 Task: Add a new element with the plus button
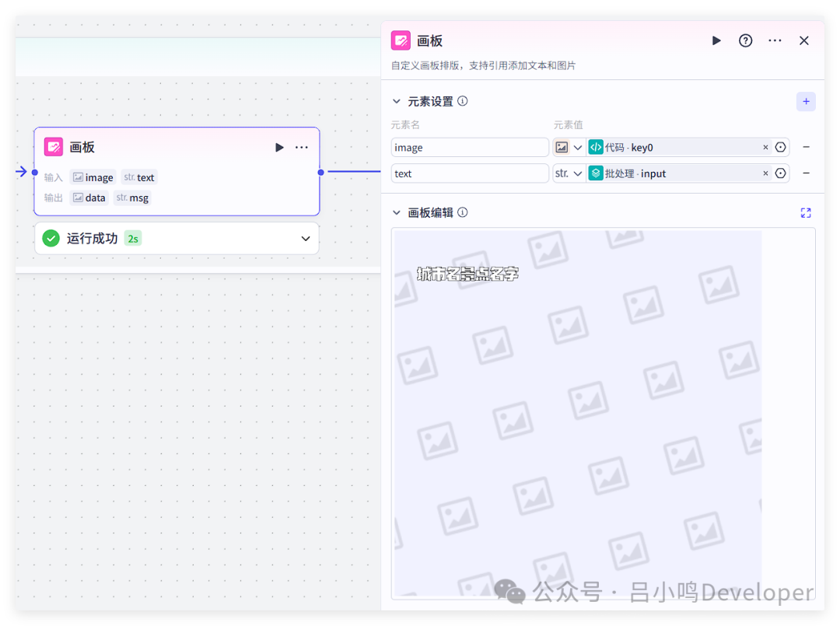coord(806,101)
